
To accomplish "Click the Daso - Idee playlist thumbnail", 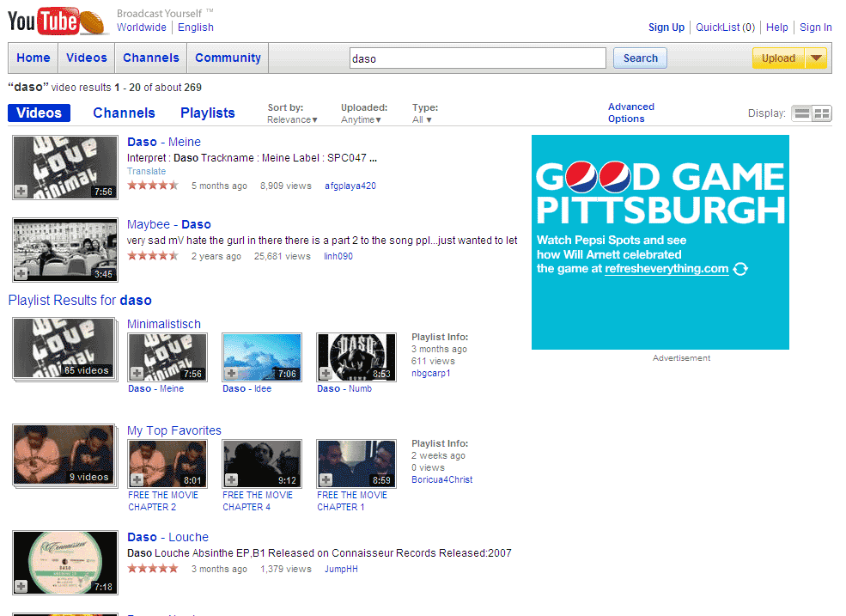I will (x=262, y=357).
